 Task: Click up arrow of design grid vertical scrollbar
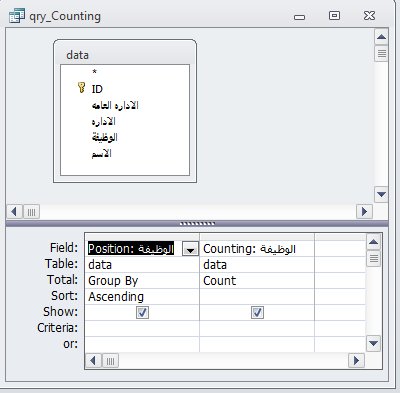373,242
